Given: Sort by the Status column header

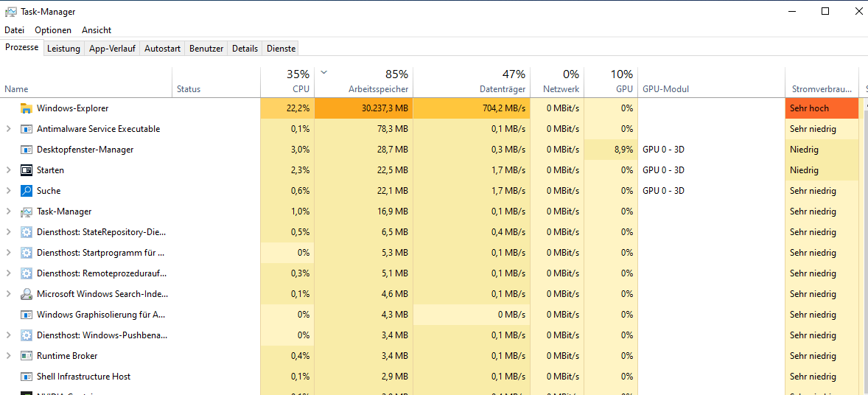Looking at the screenshot, I should point(217,82).
